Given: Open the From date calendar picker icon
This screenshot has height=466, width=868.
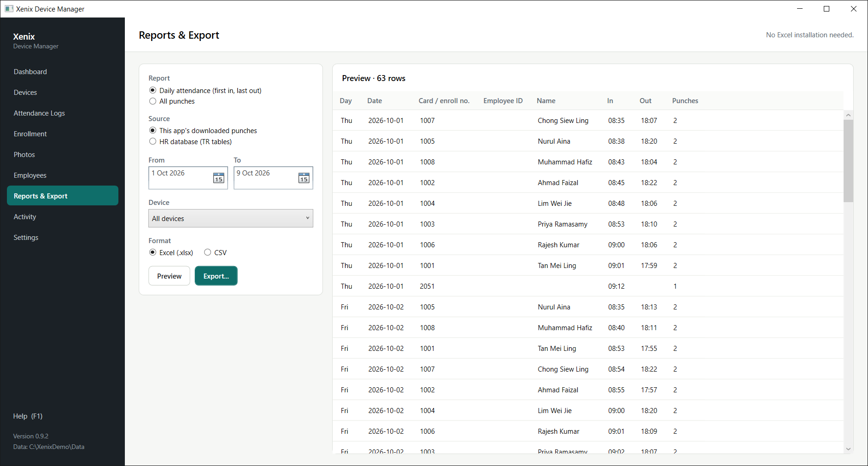Looking at the screenshot, I should click(x=218, y=178).
